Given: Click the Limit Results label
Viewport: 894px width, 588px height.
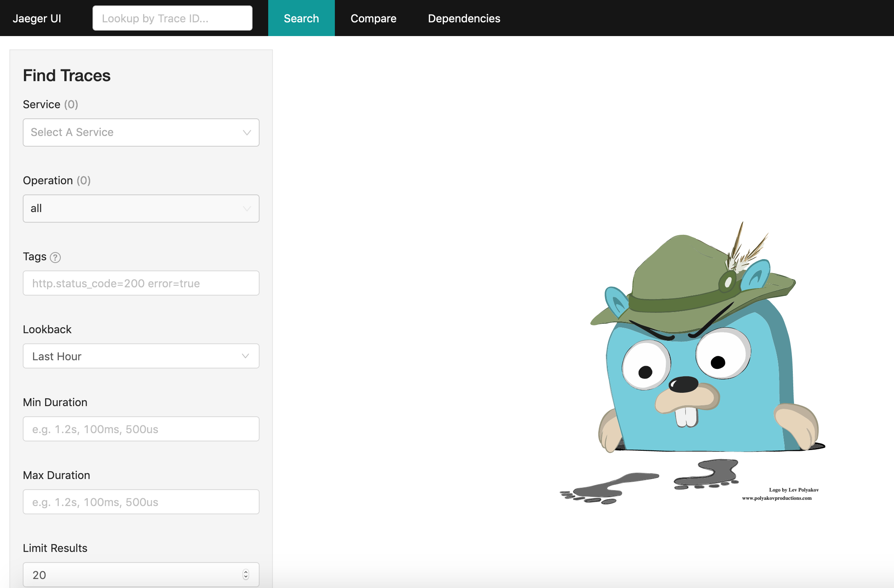Looking at the screenshot, I should click(x=55, y=548).
